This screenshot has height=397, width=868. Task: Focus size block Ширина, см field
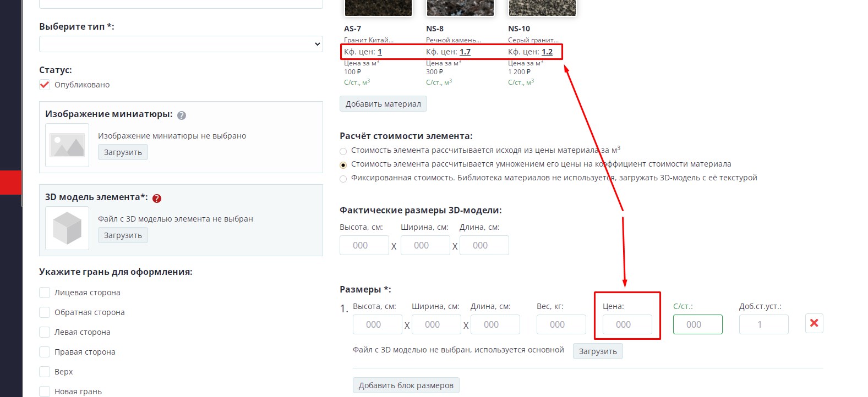pos(436,324)
